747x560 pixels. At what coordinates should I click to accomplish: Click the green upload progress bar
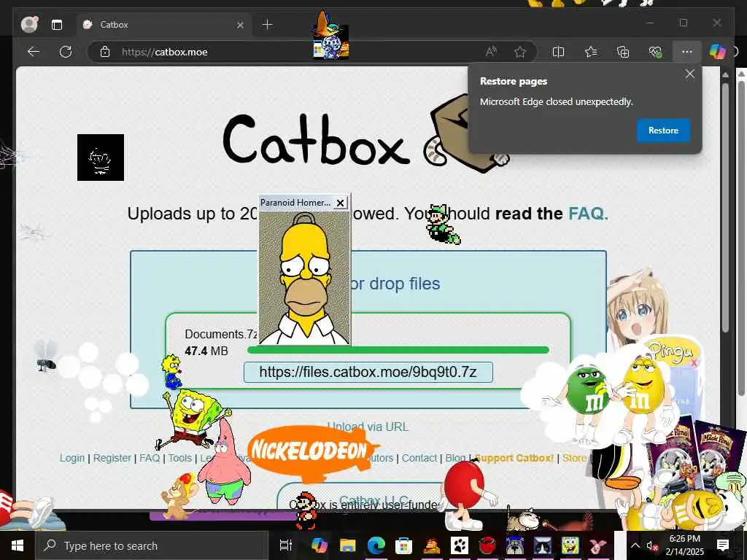click(398, 350)
